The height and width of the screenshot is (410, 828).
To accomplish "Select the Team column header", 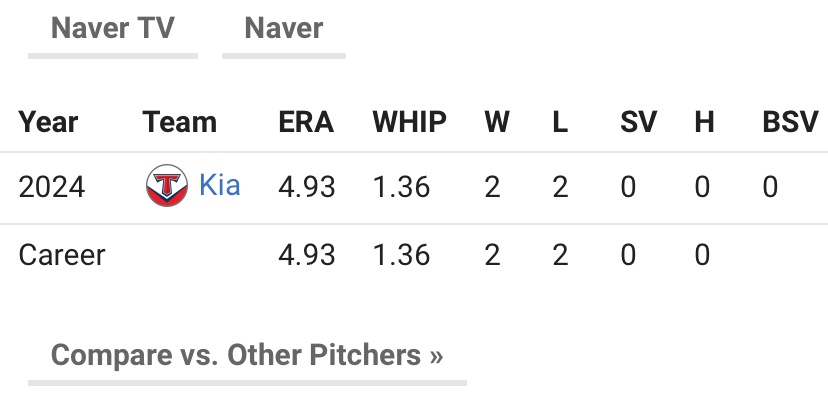I will 180,122.
